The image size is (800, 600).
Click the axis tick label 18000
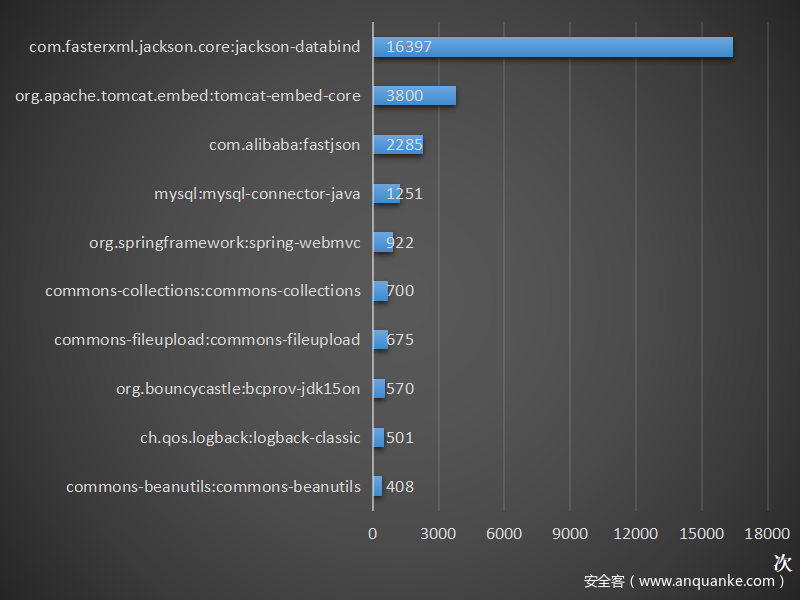click(767, 534)
